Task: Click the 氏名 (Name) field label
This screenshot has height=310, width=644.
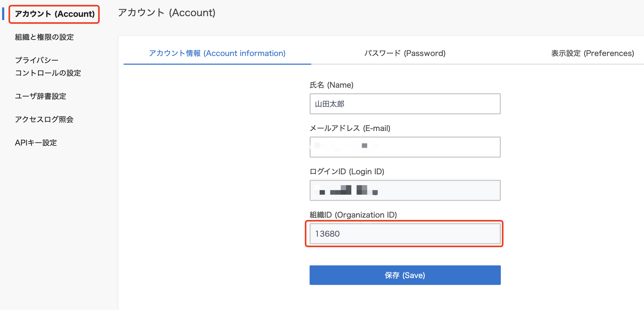Action: click(331, 85)
